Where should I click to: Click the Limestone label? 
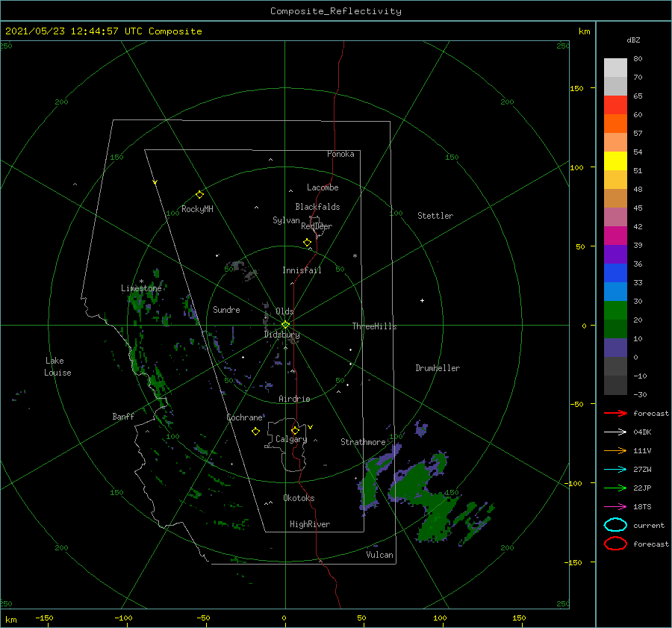click(141, 288)
